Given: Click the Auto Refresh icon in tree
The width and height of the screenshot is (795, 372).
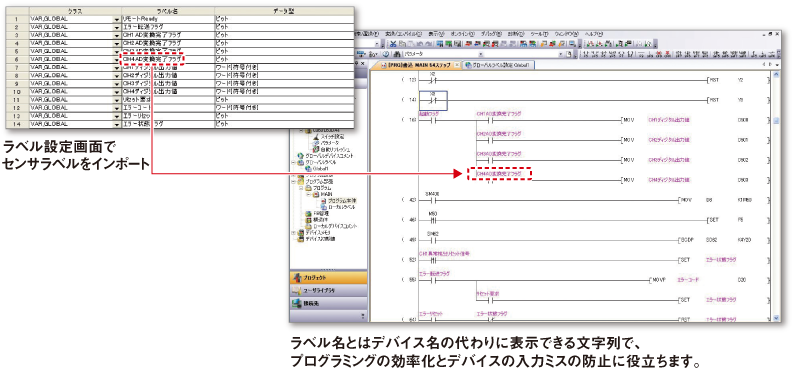Looking at the screenshot, I should 316,149.
